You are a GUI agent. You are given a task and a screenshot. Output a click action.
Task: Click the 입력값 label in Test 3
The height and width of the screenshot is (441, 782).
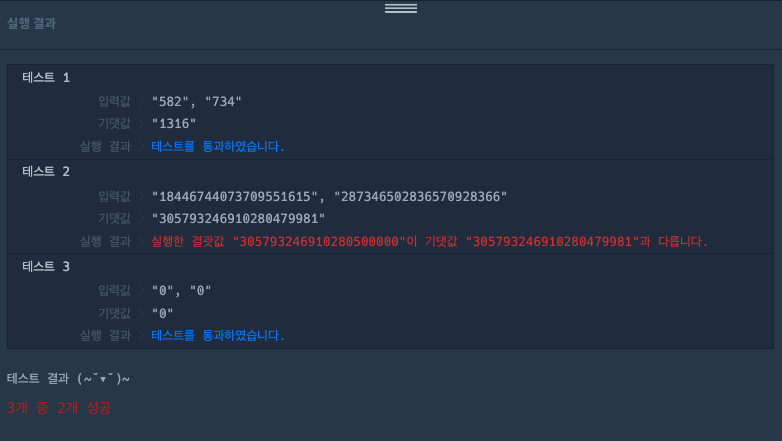(x=114, y=290)
